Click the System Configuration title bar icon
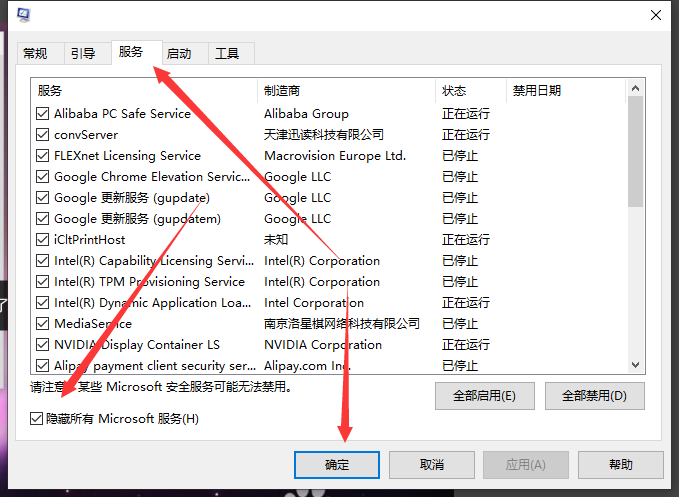The width and height of the screenshot is (679, 497). tap(22, 14)
